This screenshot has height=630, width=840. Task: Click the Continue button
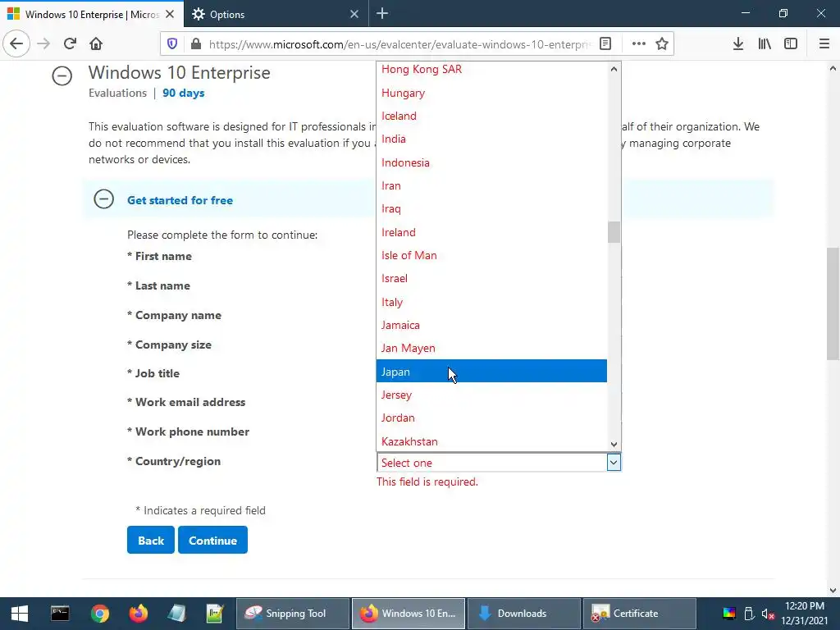pos(212,540)
